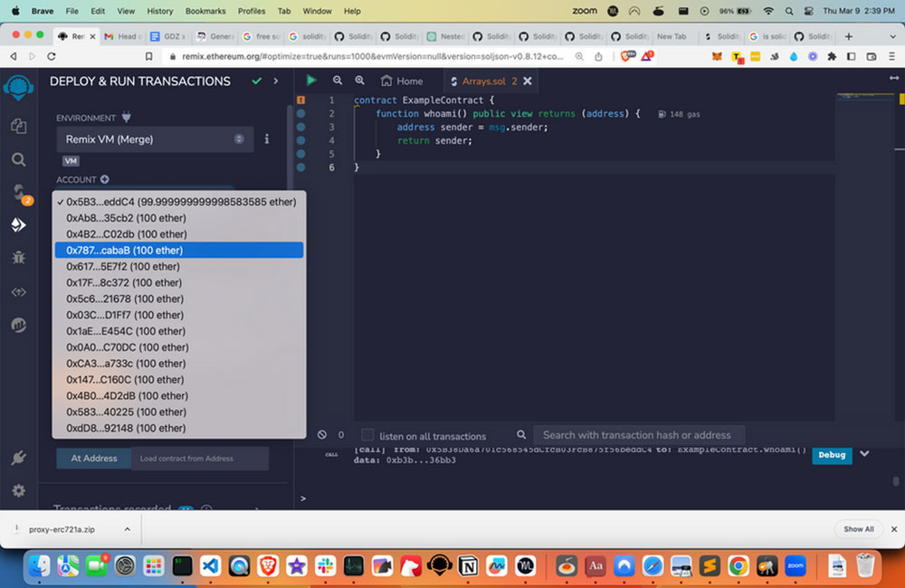Open the Debugger bug icon in sidebar
This screenshot has height=588, width=905.
coord(18,257)
